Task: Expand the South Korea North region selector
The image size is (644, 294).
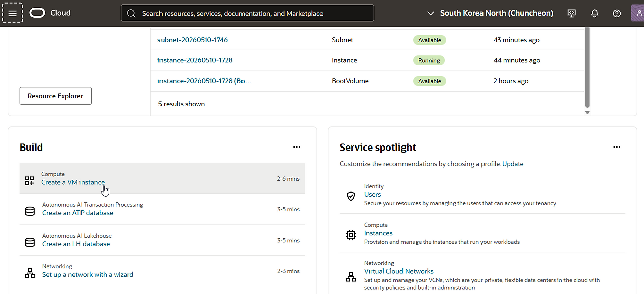Action: click(x=490, y=13)
